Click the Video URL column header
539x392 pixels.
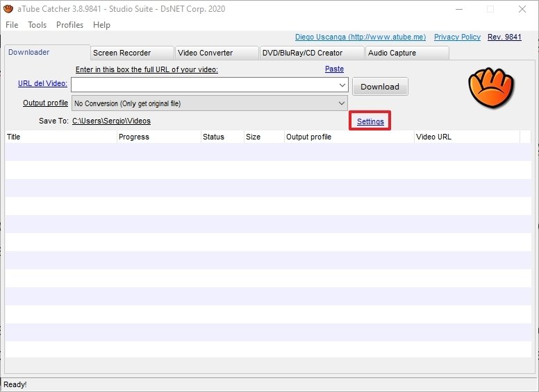tap(467, 137)
